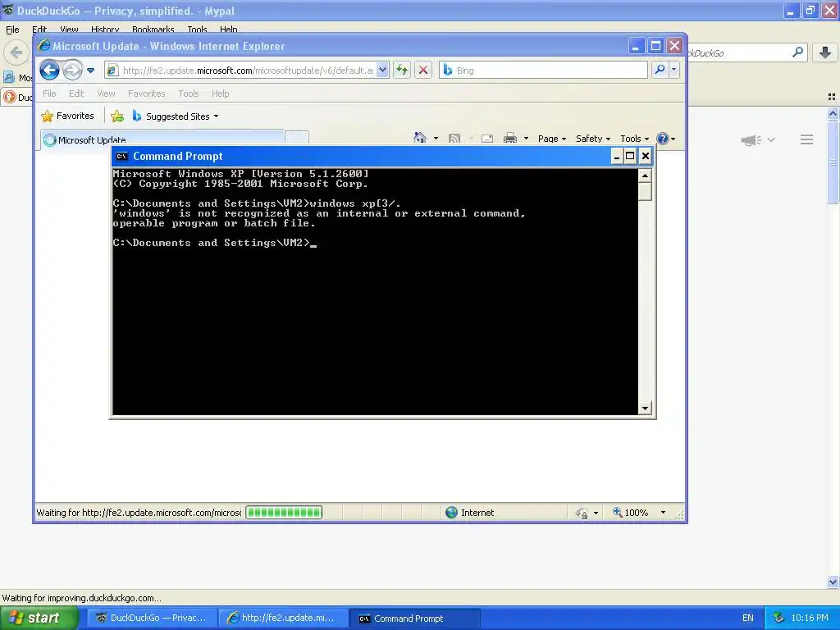Open the Mypal hamburger menu icon
Viewport: 840px width, 630px height.
(807, 139)
